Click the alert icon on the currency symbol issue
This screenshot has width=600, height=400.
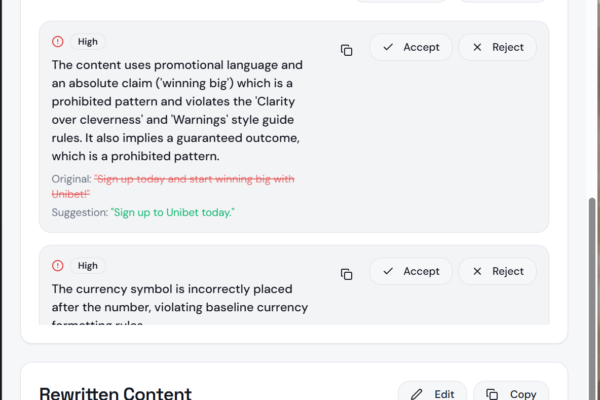pos(58,266)
